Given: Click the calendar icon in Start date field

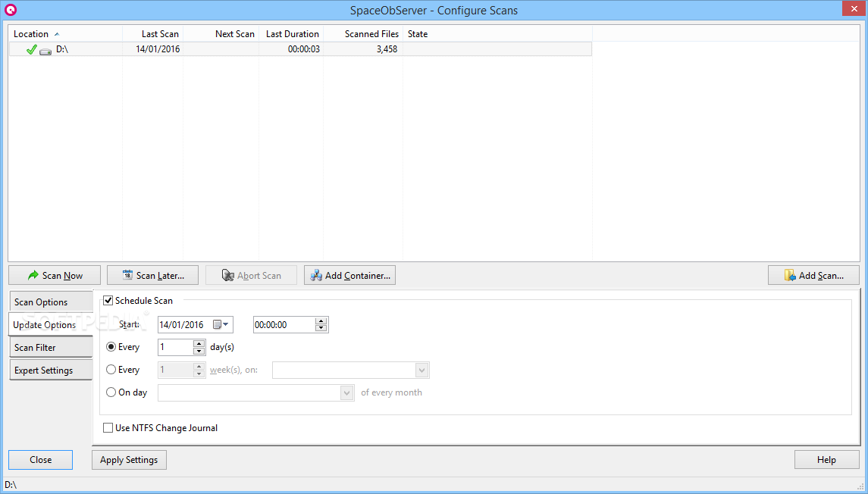Looking at the screenshot, I should (x=217, y=325).
